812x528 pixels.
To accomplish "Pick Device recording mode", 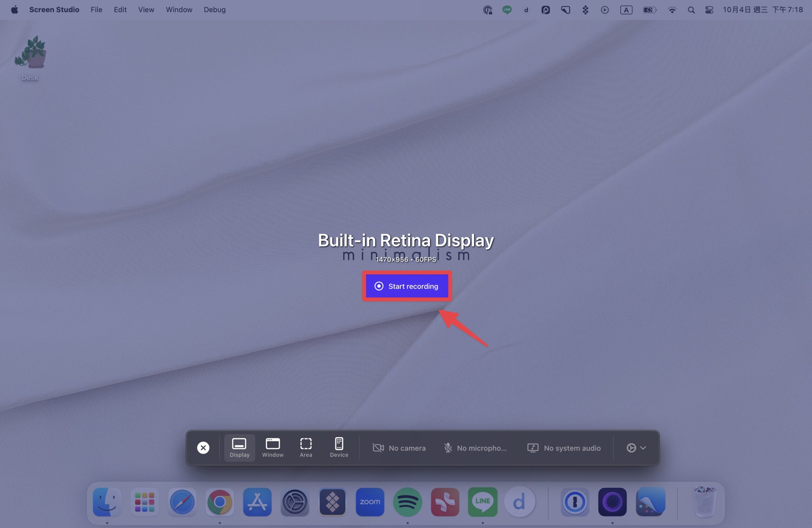I will pyautogui.click(x=339, y=447).
